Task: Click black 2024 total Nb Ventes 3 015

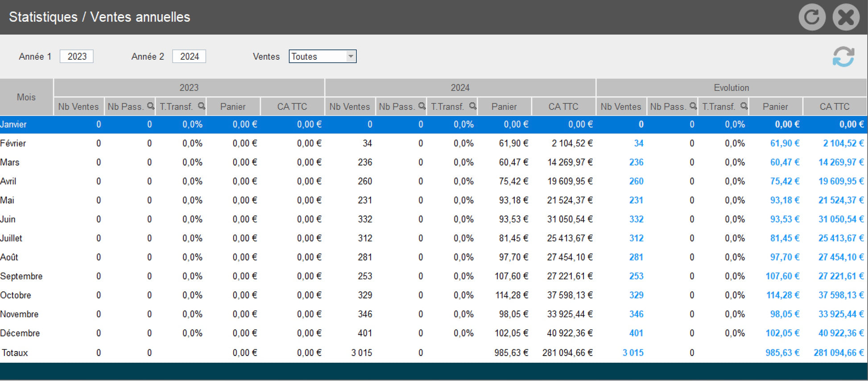Action: pyautogui.click(x=362, y=352)
